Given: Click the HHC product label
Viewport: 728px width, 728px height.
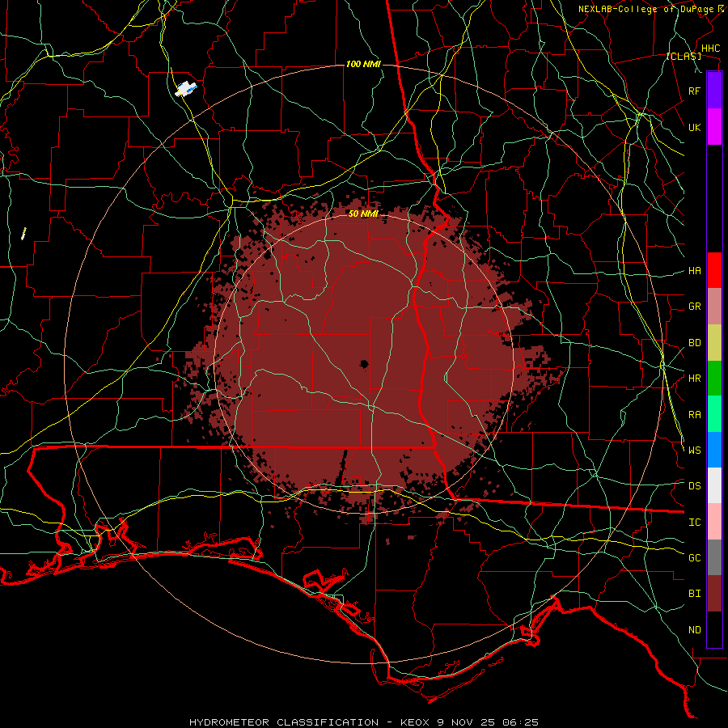Looking at the screenshot, I should 711,49.
